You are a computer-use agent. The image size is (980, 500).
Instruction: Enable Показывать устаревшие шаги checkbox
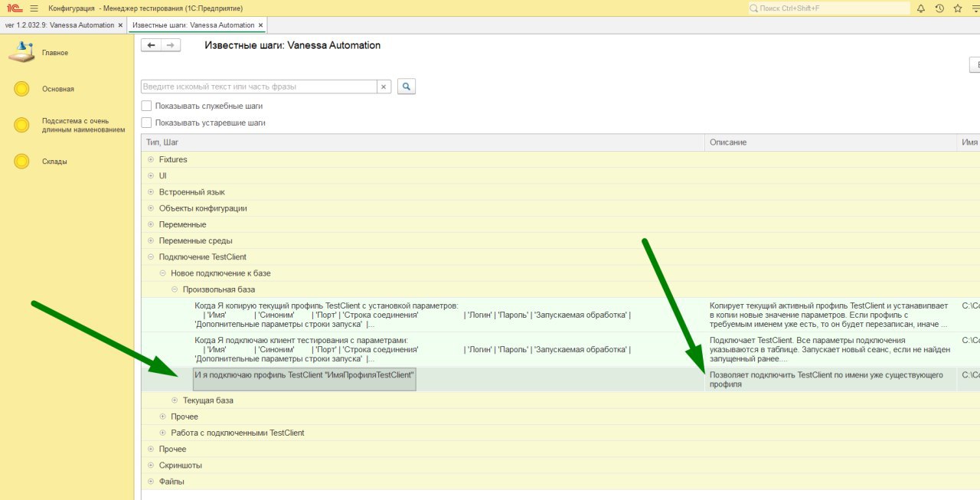point(147,123)
